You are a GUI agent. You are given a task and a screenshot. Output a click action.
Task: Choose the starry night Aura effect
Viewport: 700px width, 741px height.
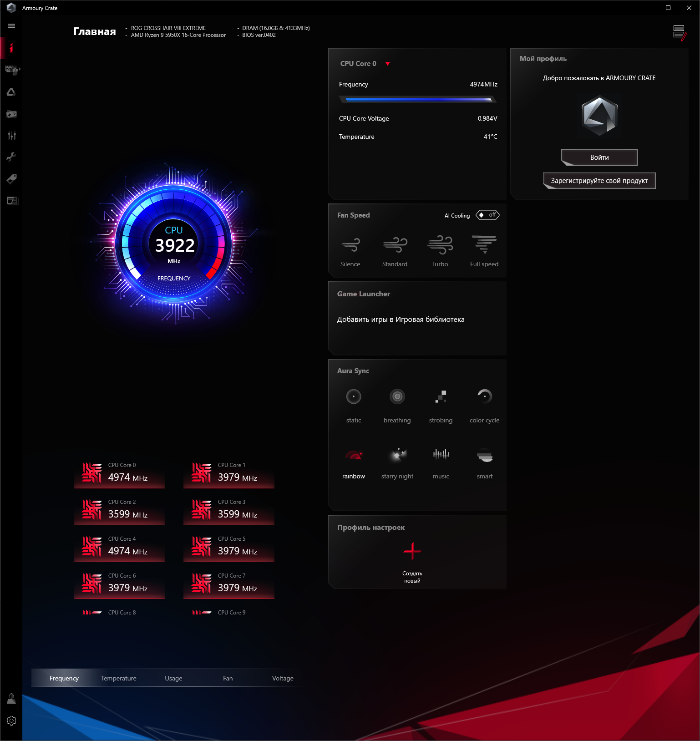point(397,463)
